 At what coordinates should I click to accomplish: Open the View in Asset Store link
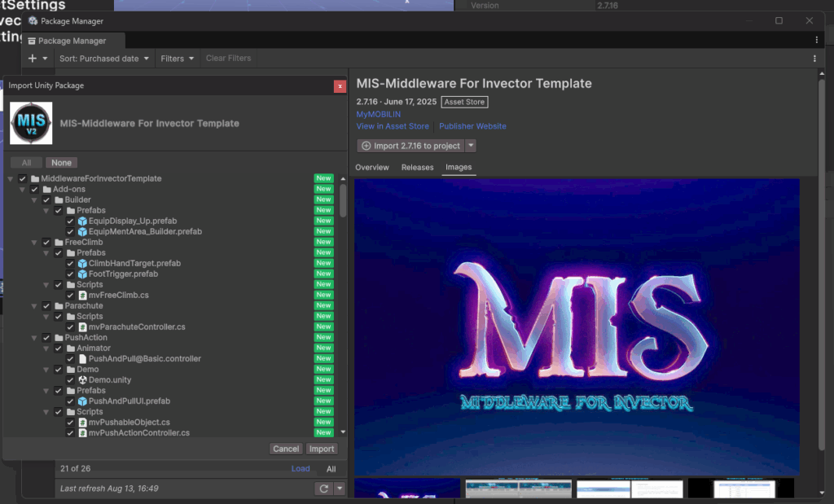point(393,126)
